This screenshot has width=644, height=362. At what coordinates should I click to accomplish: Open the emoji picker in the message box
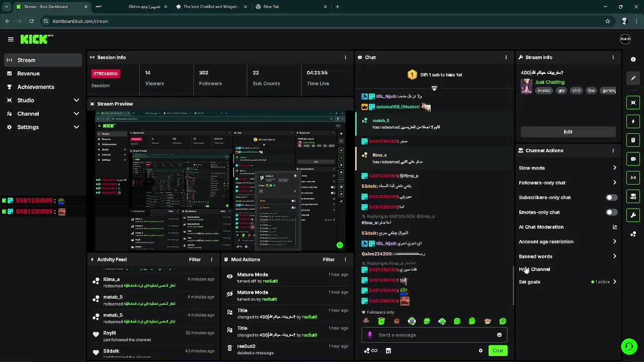tap(499, 335)
